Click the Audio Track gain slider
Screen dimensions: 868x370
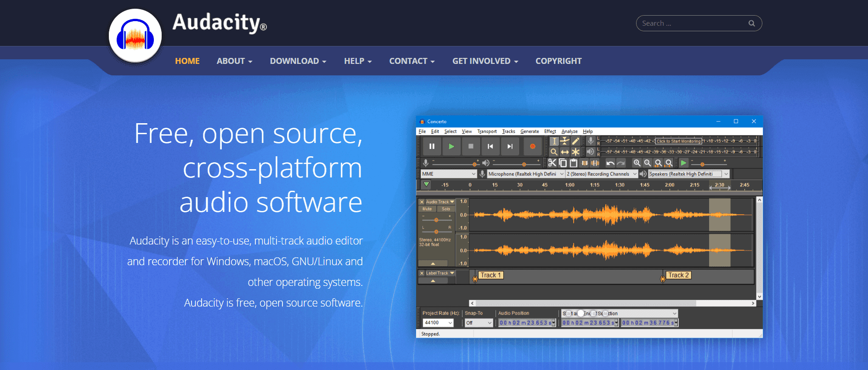(436, 220)
